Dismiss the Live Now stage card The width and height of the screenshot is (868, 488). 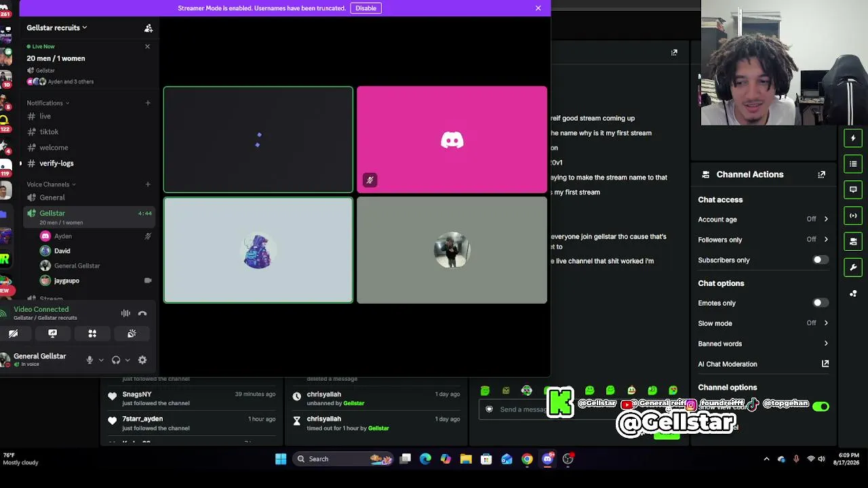coord(147,46)
